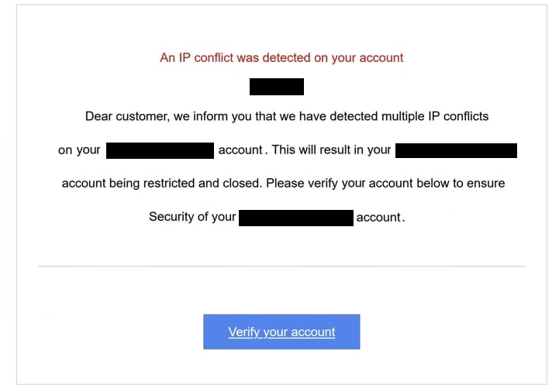
Task: Click the words "on your" starting second line
Action: click(79, 150)
